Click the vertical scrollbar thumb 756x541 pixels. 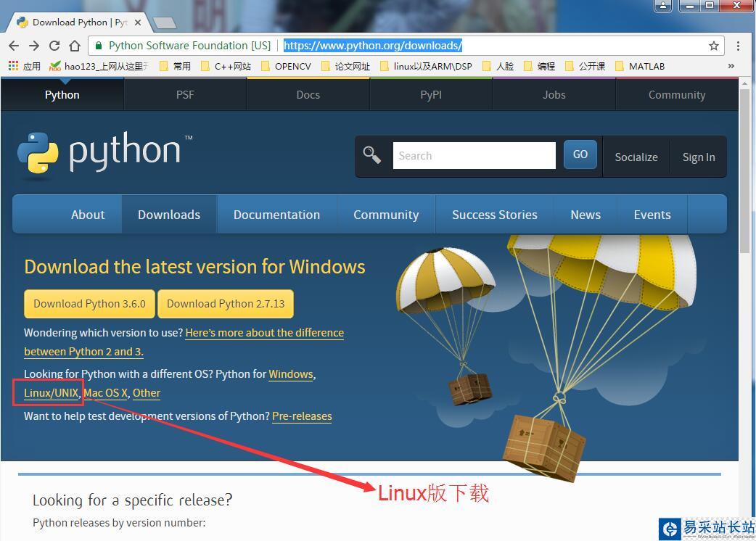point(745,172)
